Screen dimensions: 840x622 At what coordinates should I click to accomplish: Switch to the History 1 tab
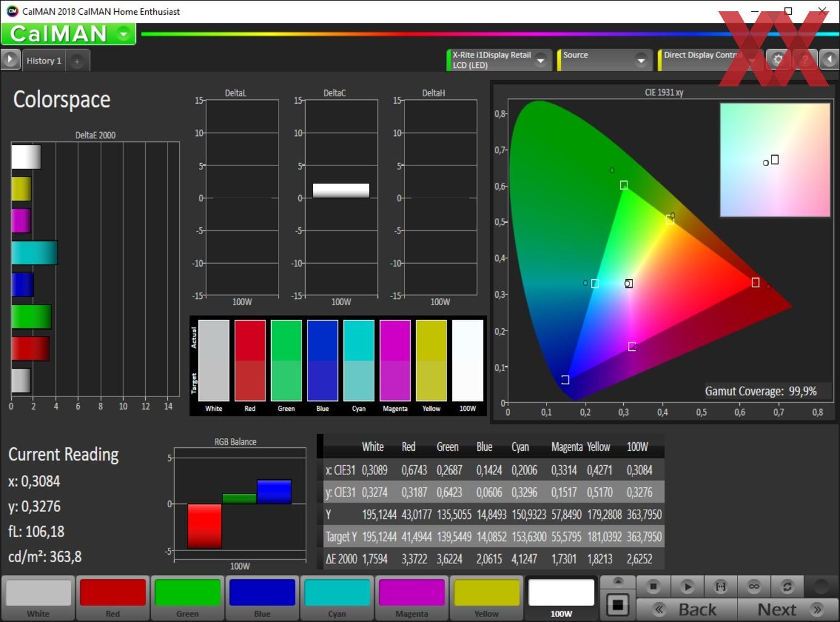pos(44,61)
